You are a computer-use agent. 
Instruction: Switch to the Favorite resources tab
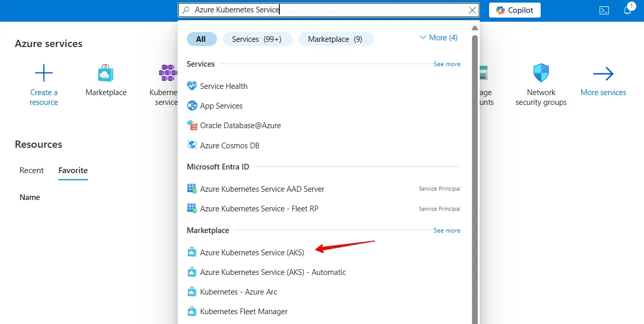[x=73, y=171]
